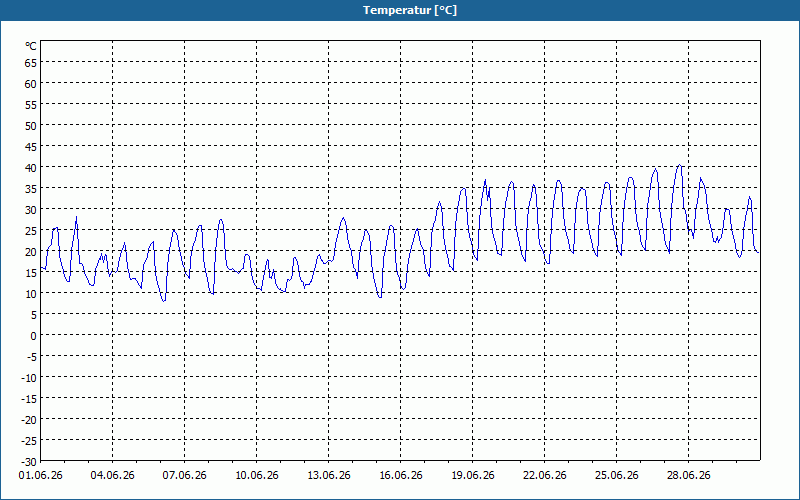Screen dimensions: 800x500
Task: Click the 10.06.26 date label
Action: click(x=257, y=475)
